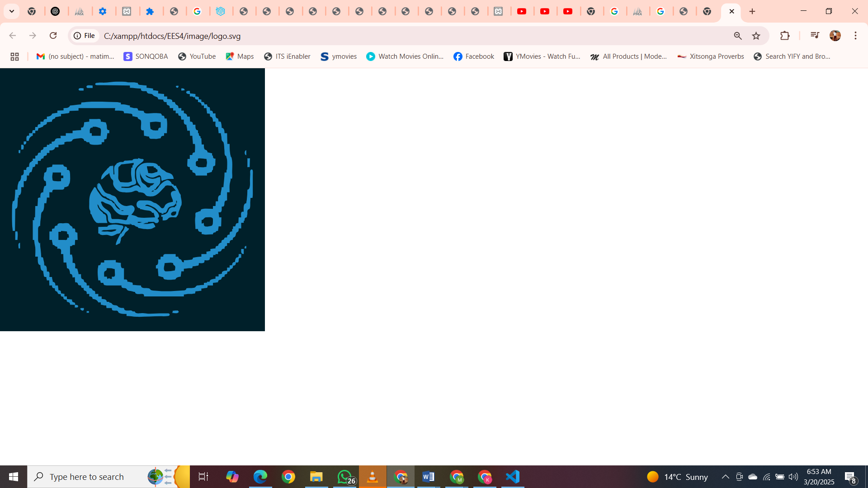Click the logo.svg image
This screenshot has width=868, height=488.
[132, 199]
